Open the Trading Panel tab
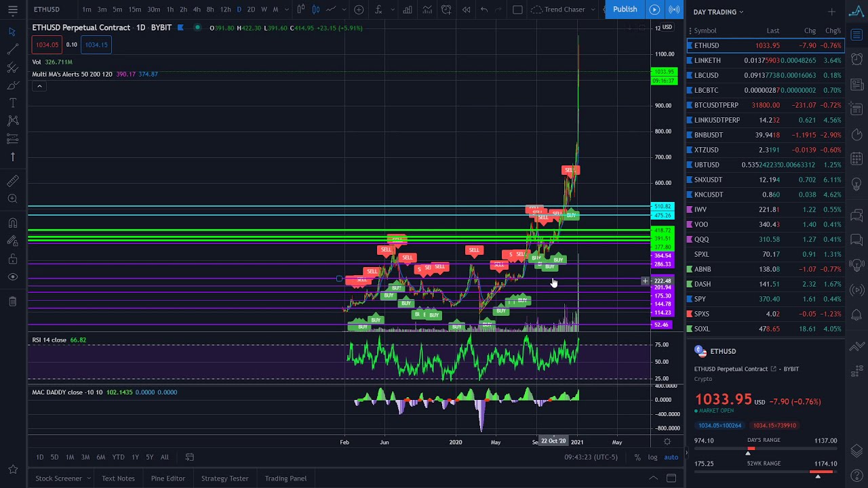Viewport: 868px width, 488px height. point(285,479)
